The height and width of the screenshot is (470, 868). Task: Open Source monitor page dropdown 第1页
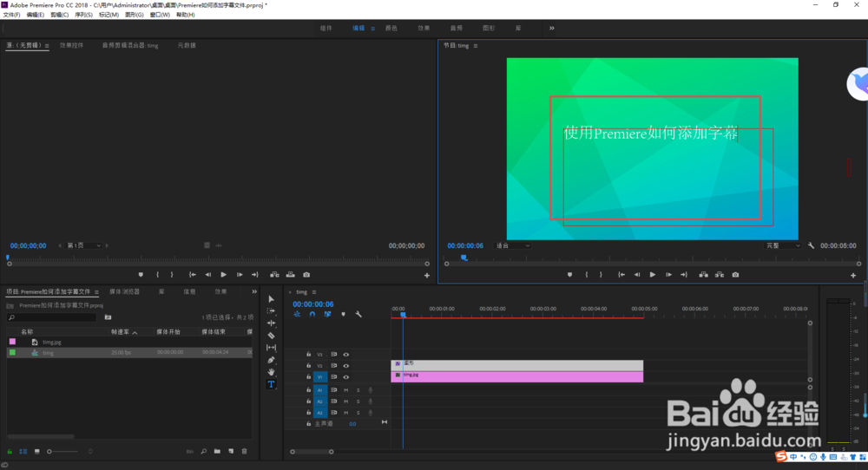(84, 245)
